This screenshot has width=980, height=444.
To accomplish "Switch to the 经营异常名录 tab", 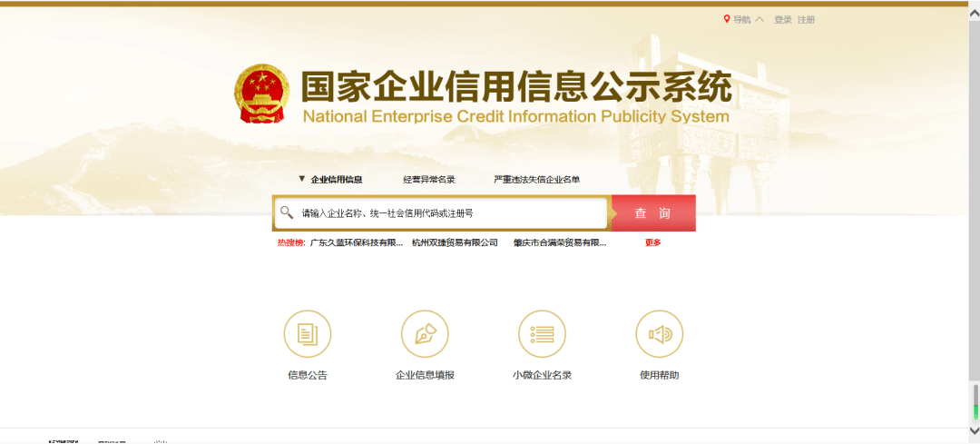I will [429, 180].
